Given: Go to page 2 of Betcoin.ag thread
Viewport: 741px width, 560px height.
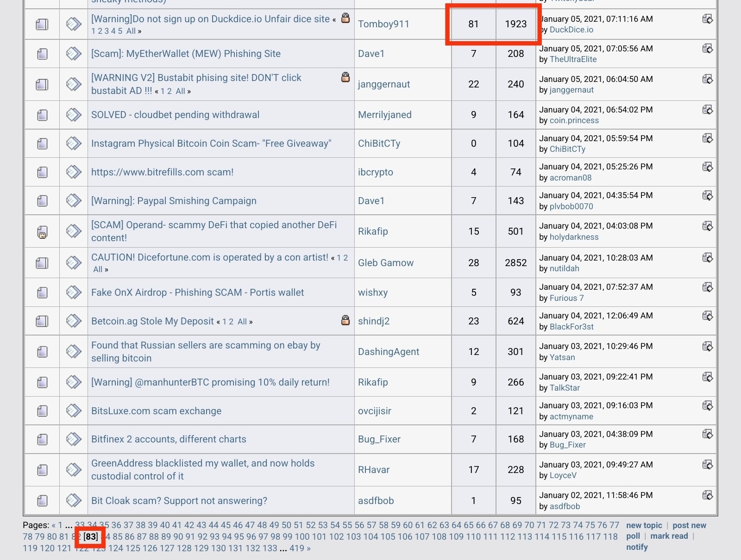Looking at the screenshot, I should coord(231,322).
